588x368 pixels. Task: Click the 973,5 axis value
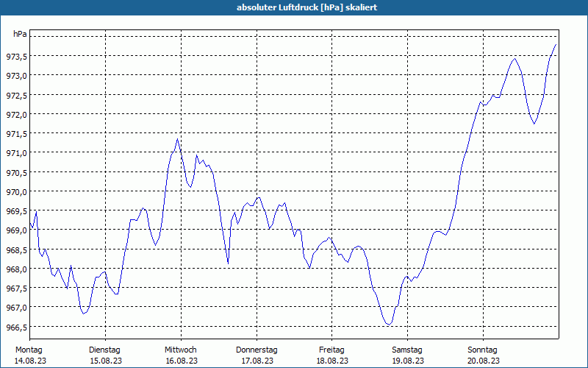[16, 57]
